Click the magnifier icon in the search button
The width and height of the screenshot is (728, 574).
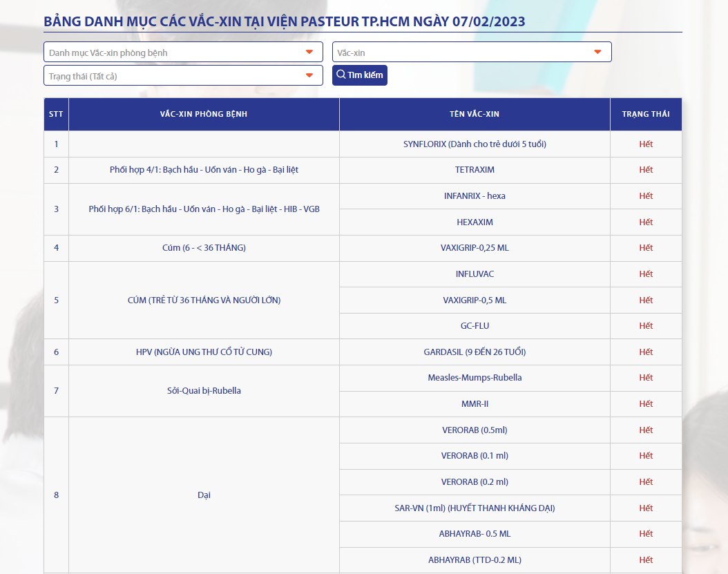click(341, 75)
